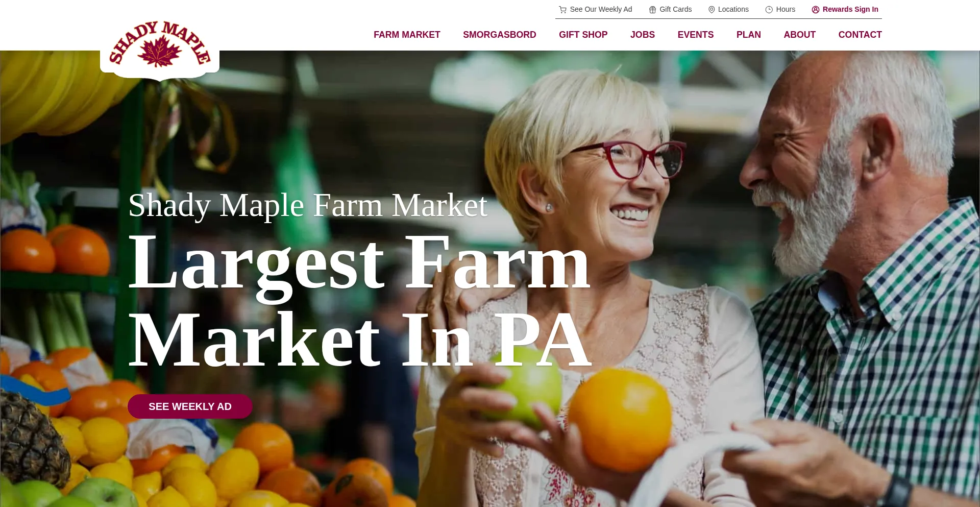Click the map pin icon beside Locations

pos(712,10)
